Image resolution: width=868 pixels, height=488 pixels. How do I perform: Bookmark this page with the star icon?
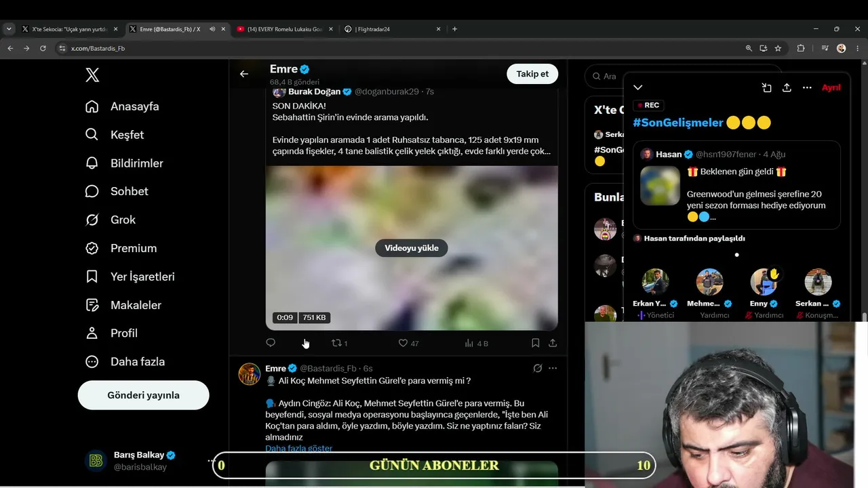(778, 48)
